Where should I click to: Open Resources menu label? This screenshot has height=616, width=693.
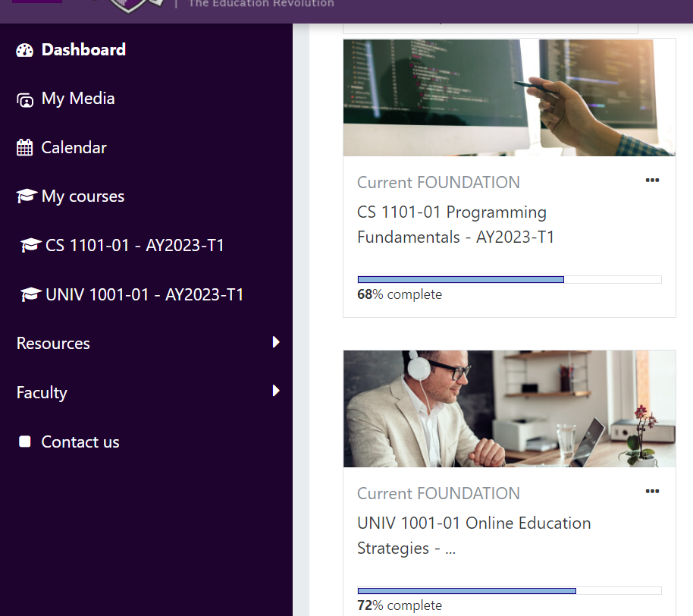(53, 344)
